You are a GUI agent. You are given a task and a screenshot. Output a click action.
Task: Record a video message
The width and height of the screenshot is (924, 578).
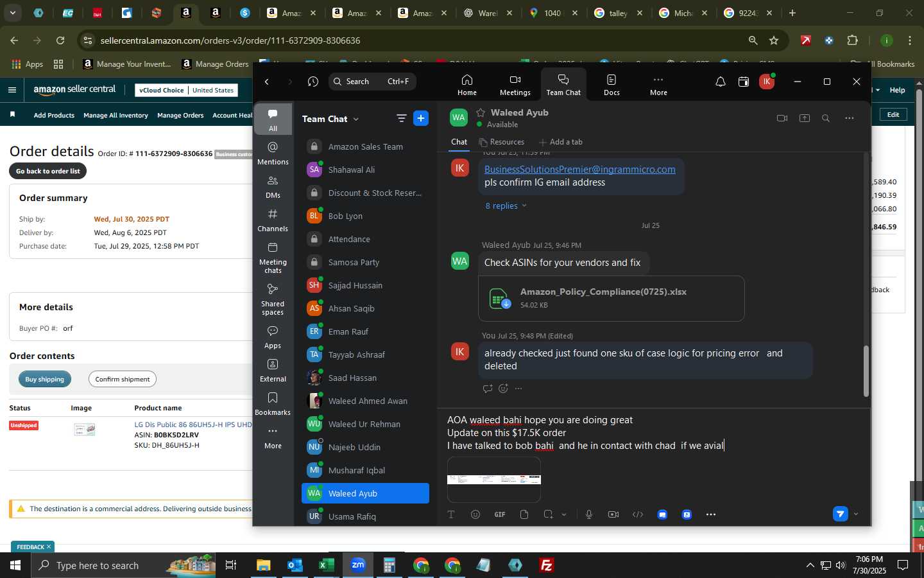[613, 514]
